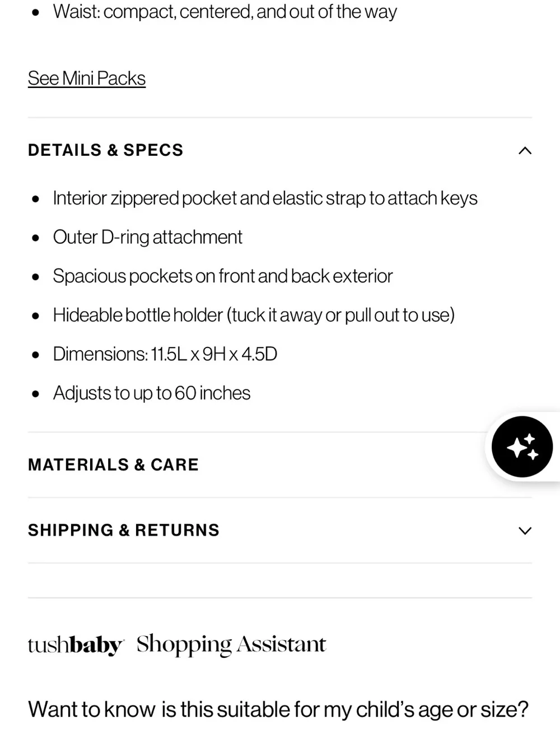Screen dimensions: 560x747
Task: Select the Spacious pockets on front line
Action: 223,276
